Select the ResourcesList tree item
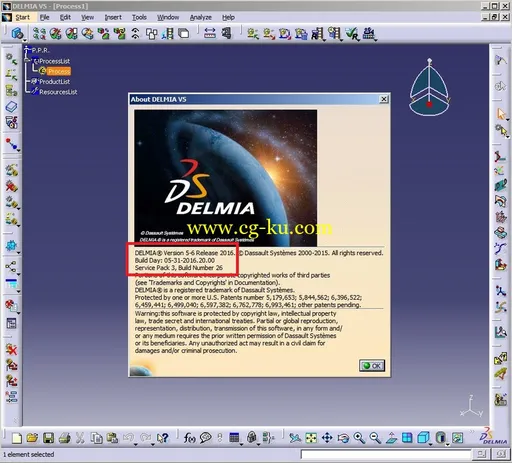Viewport: 512px width, 463px height. click(58, 92)
